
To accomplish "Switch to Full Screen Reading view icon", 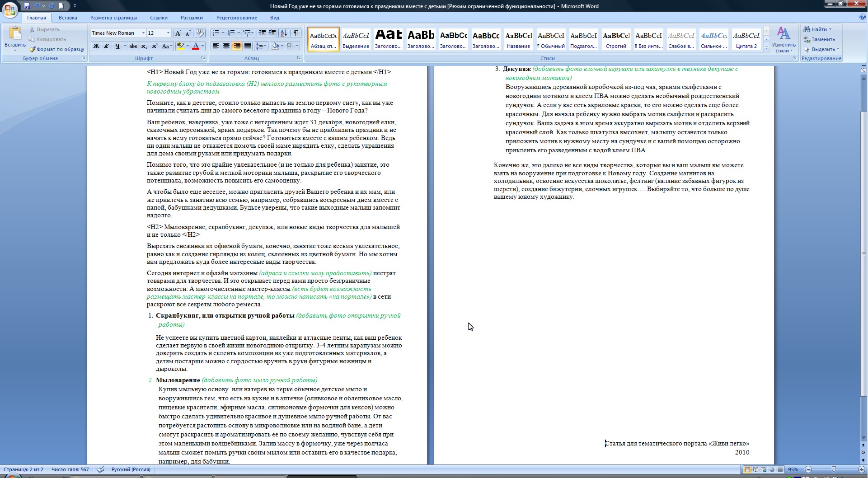I will (x=755, y=469).
